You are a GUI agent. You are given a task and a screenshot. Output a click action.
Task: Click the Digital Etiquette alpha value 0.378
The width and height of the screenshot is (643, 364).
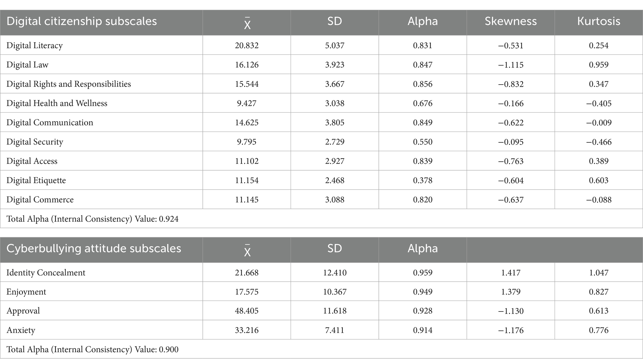422,180
